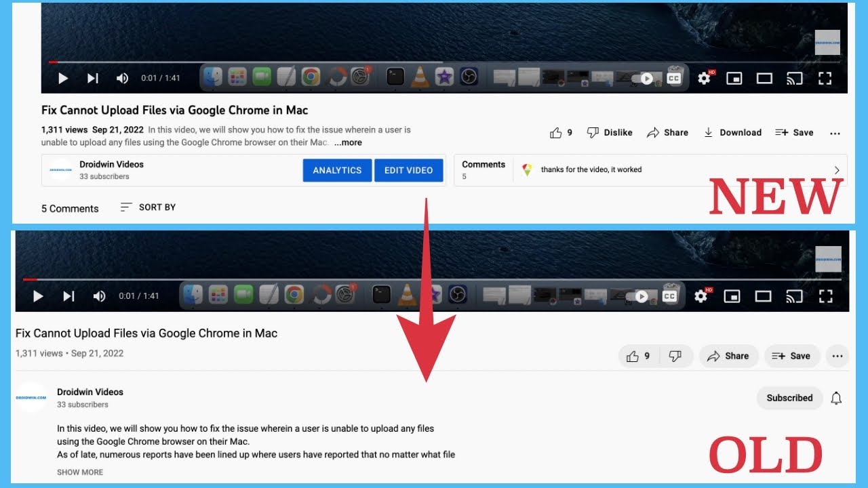Toggle autoplay switch in OLD layout player
868x488 pixels.
pos(638,296)
